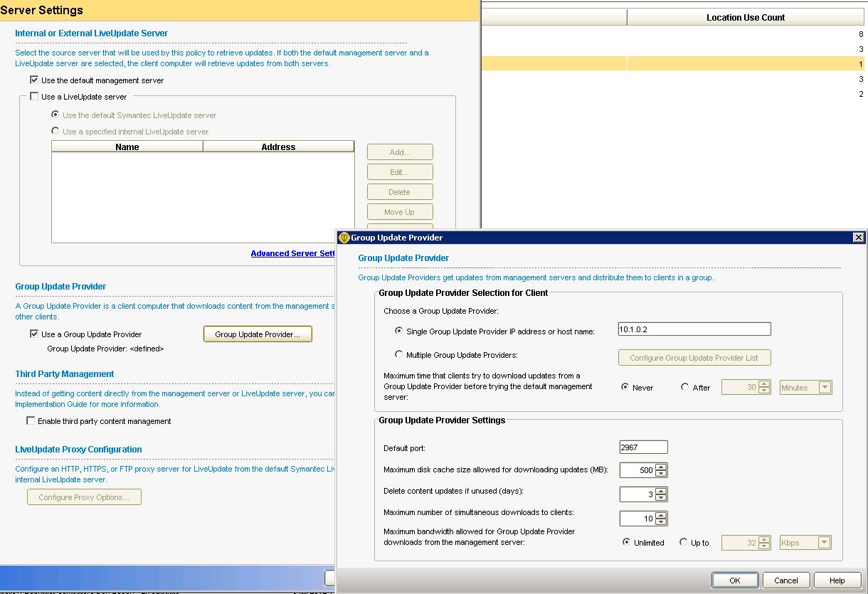
Task: Open Help for the Group Update Provider dialog
Action: [x=837, y=580]
